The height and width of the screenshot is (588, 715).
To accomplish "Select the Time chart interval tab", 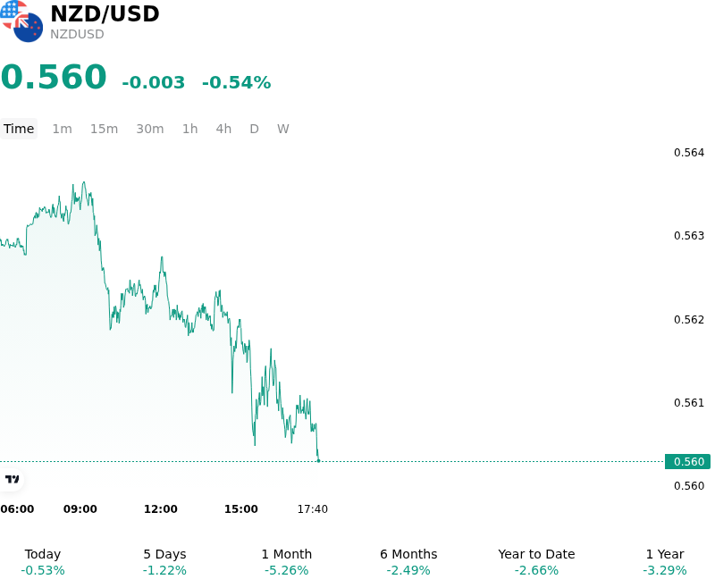I will tap(19, 129).
